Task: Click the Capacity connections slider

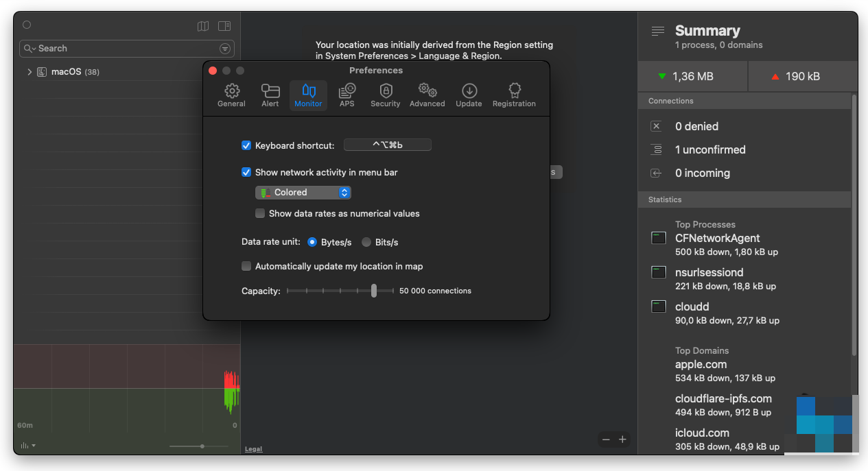Action: pyautogui.click(x=374, y=291)
